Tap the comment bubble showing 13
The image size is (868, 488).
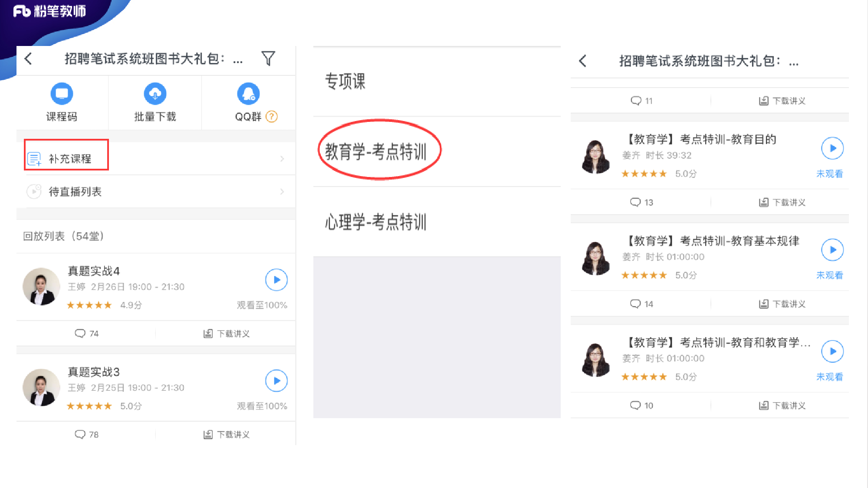(641, 202)
